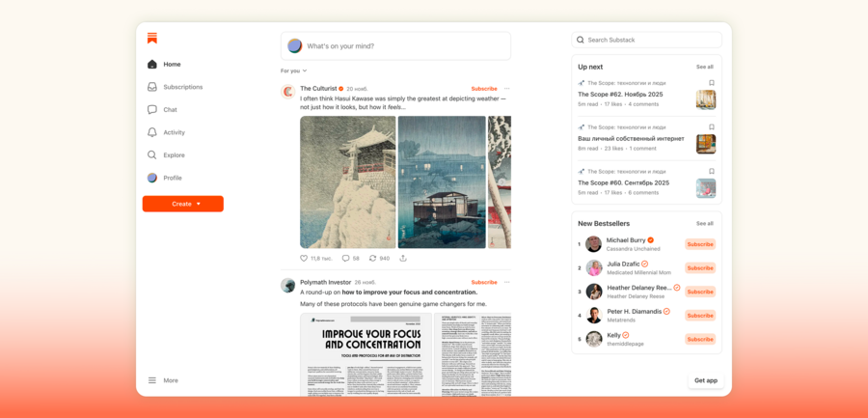The width and height of the screenshot is (868, 418).
Task: Click the What's on your mind field
Action: tap(395, 46)
